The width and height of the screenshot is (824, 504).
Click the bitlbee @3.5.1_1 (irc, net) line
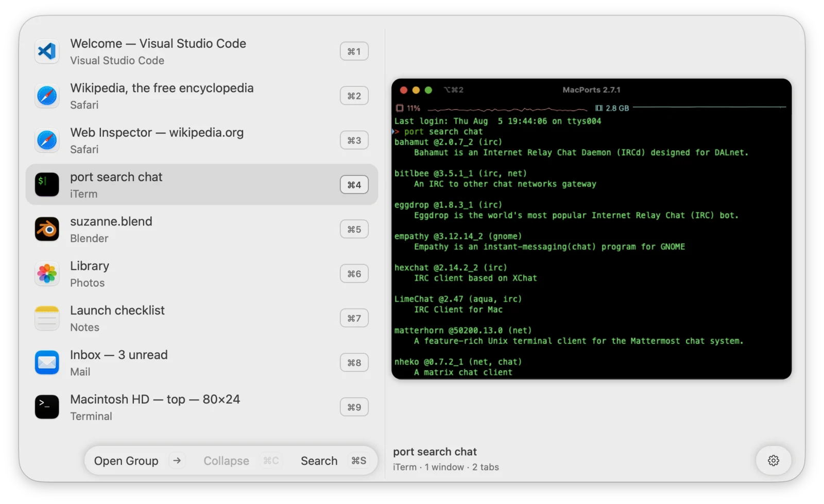[460, 173]
